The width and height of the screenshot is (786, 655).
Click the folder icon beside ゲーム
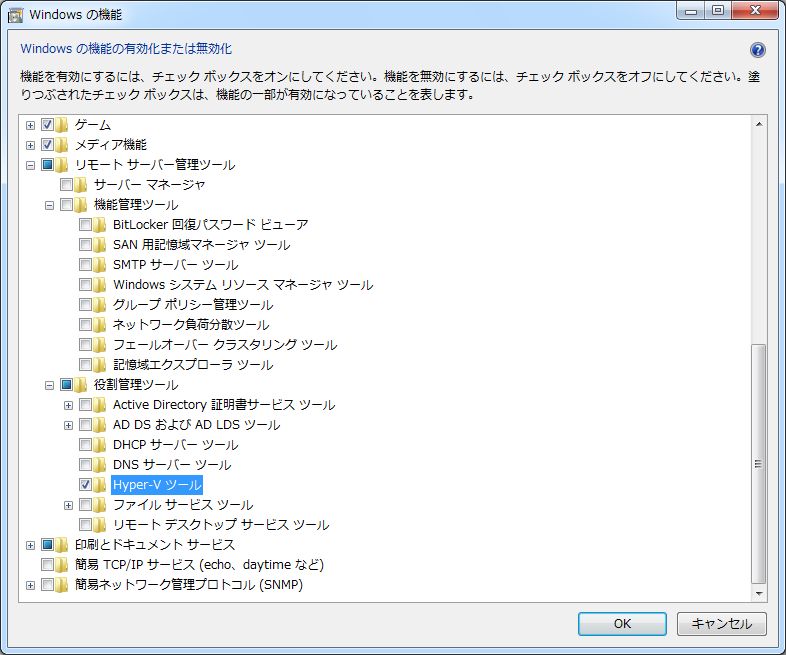pos(62,124)
